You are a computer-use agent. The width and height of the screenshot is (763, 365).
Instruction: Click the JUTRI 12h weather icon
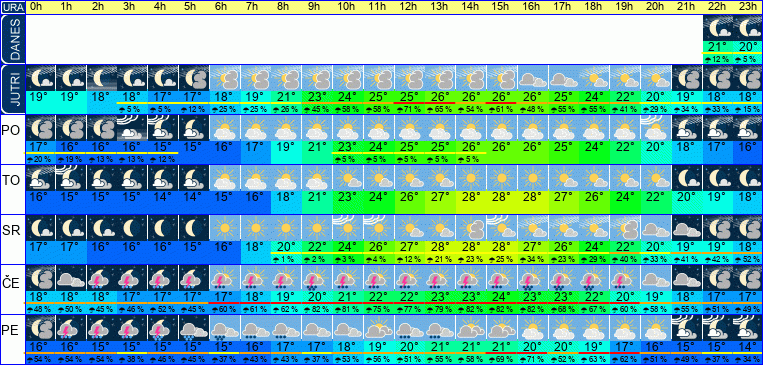[409, 78]
